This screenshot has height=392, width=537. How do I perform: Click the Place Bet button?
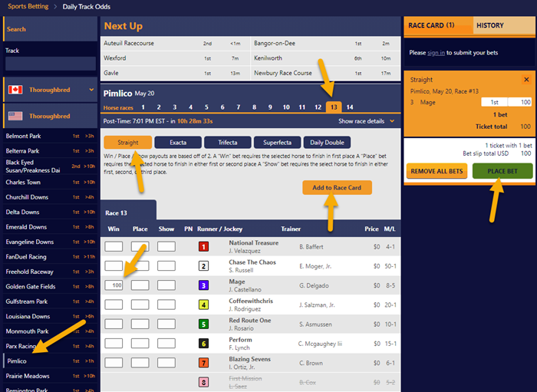(502, 171)
